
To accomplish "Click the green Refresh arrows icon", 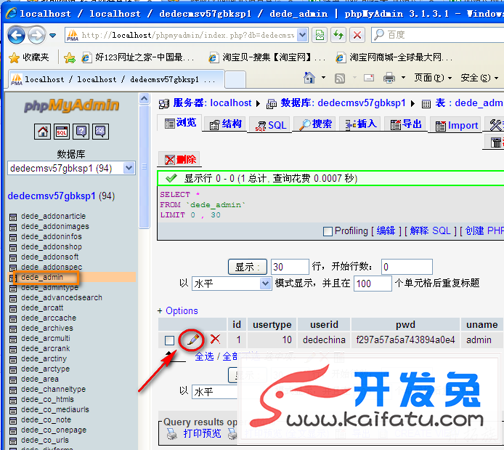I will (x=338, y=35).
